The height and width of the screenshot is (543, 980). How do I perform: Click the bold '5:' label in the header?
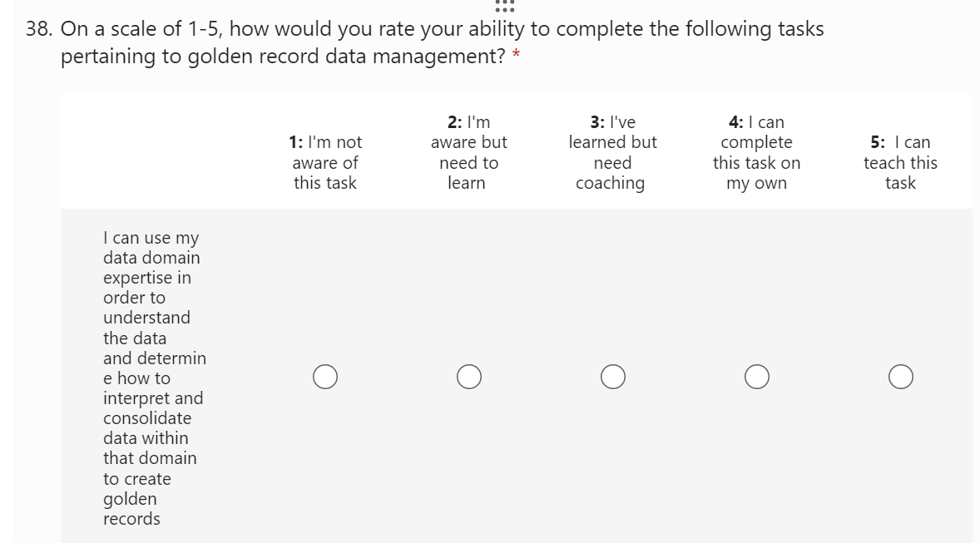coord(879,143)
